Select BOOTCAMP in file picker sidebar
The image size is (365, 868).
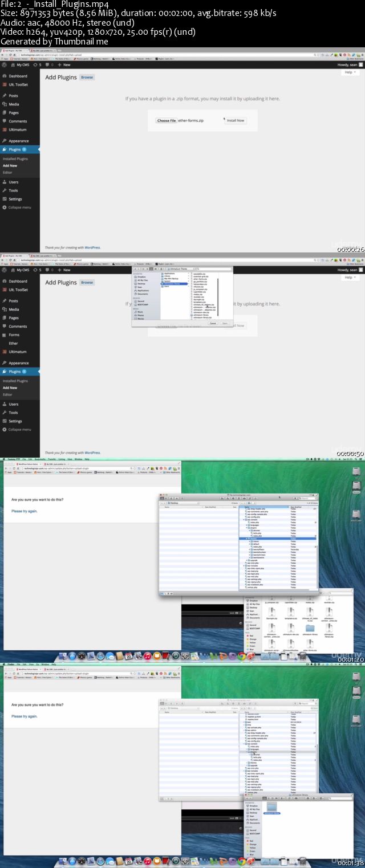143,305
